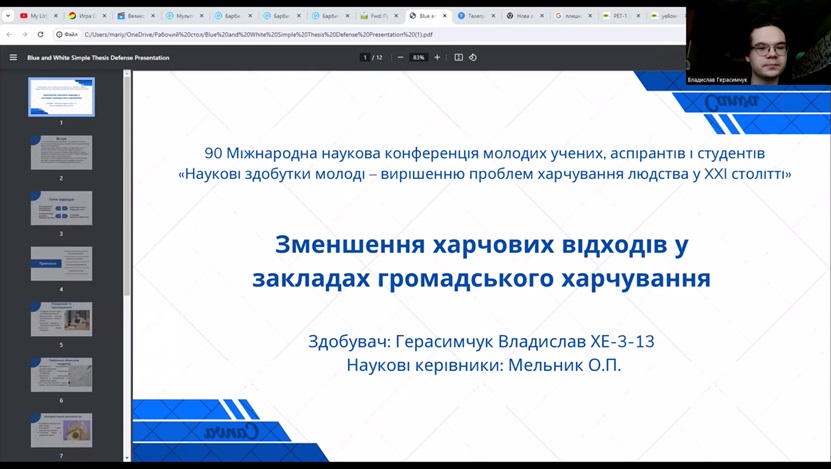
Task: Click the sidebar scrollbar up arrow
Action: coord(127,74)
